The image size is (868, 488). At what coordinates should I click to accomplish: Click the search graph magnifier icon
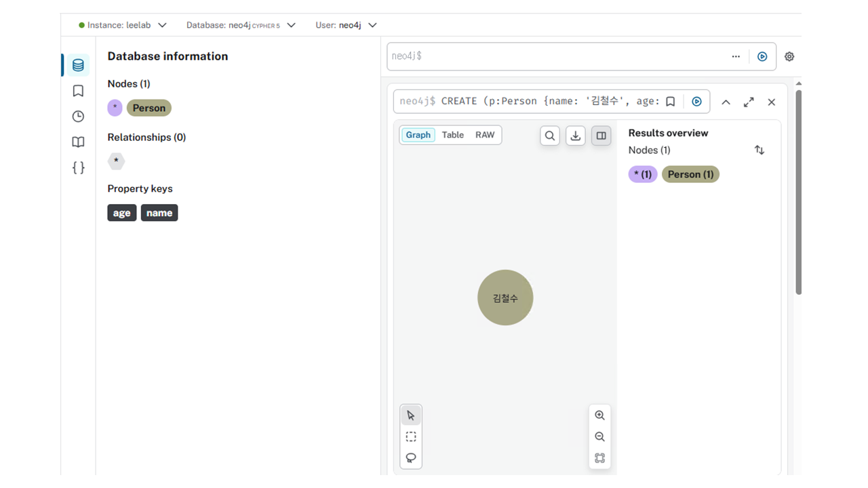click(550, 136)
